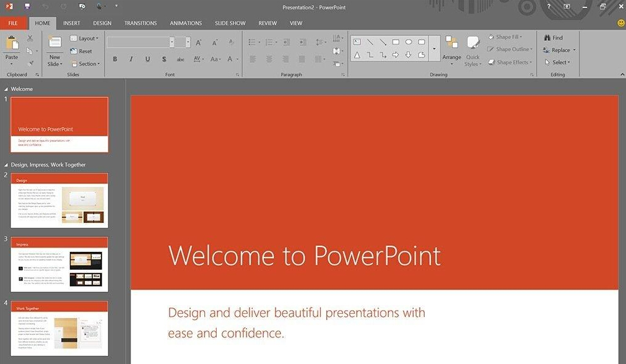Select the Down Arrow shape
The width and height of the screenshot is (626, 364).
[409, 54]
